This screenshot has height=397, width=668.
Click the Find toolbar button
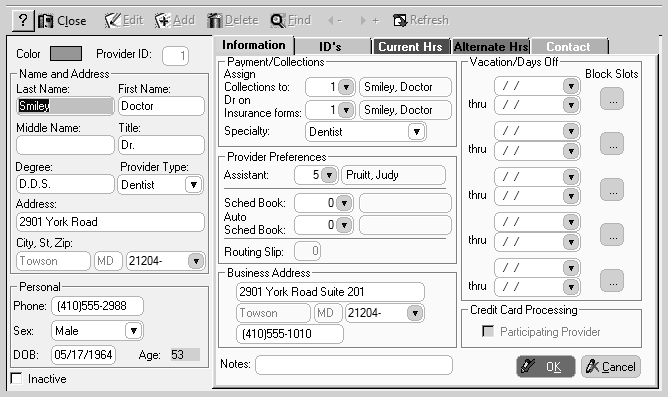pyautogui.click(x=291, y=20)
